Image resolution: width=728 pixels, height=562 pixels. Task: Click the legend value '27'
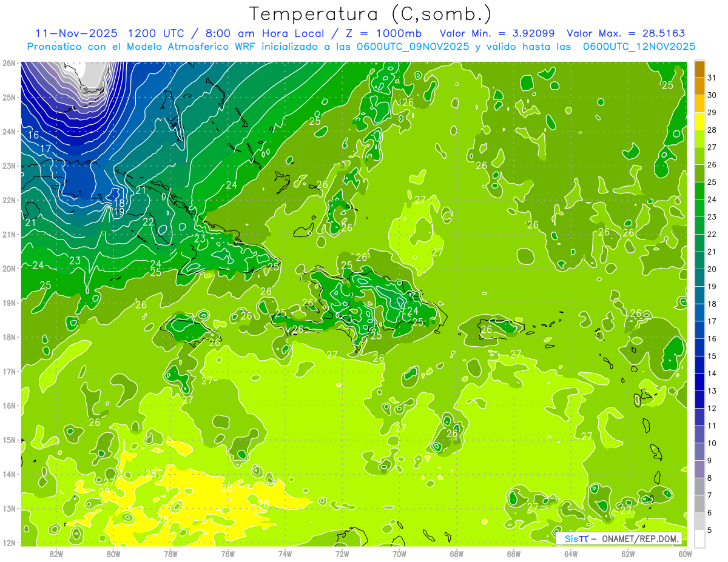(x=712, y=147)
